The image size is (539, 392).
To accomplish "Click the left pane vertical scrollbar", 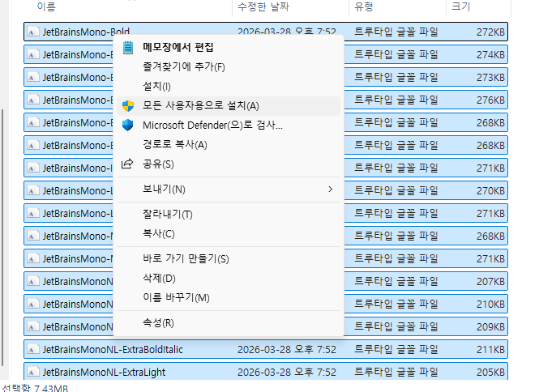I will point(2,238).
